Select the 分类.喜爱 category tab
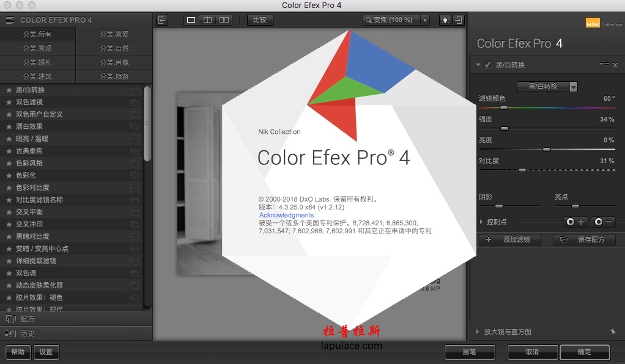 click(114, 34)
